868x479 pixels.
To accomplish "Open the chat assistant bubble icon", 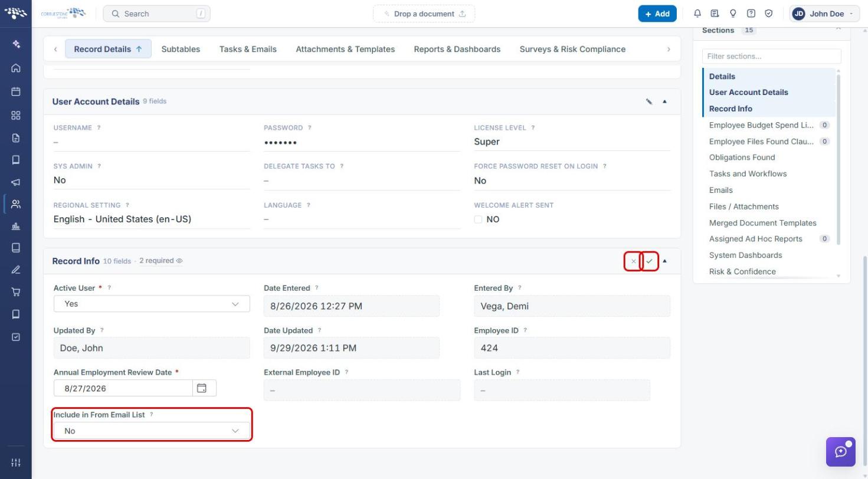I will point(841,452).
